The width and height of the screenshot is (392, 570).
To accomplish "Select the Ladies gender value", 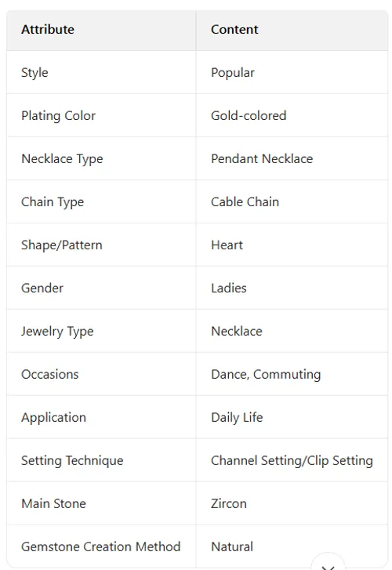I will click(x=229, y=288).
